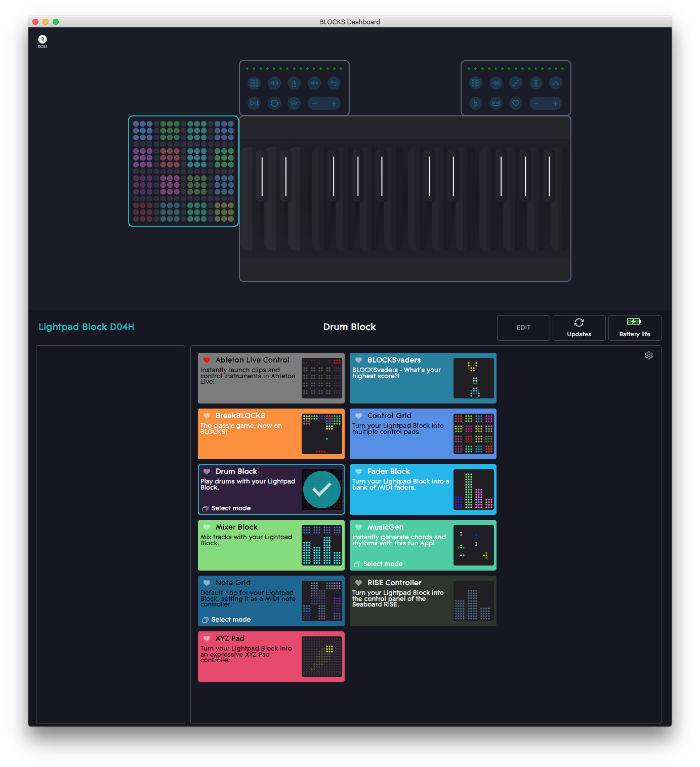
Task: Unfavourite Ableton Live Control via its red heart
Action: coord(207,360)
